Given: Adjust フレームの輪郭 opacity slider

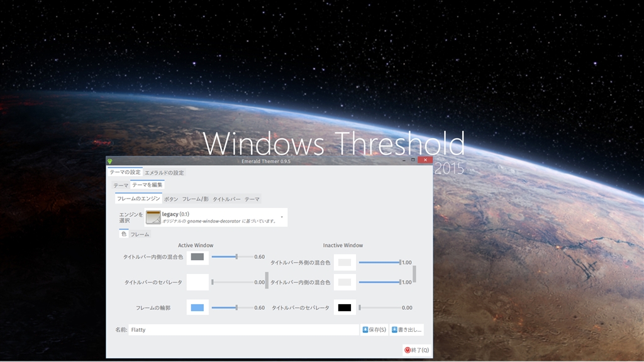Looking at the screenshot, I should [x=232, y=308].
